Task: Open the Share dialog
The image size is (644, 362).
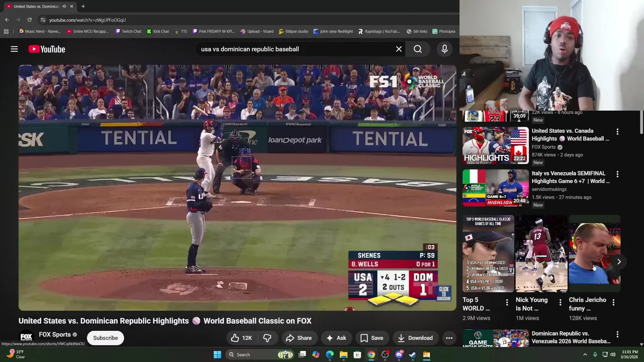Action: tap(298, 338)
